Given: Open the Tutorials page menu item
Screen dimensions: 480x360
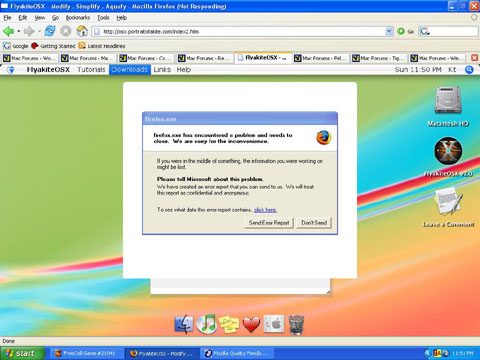Looking at the screenshot, I should pyautogui.click(x=91, y=70).
